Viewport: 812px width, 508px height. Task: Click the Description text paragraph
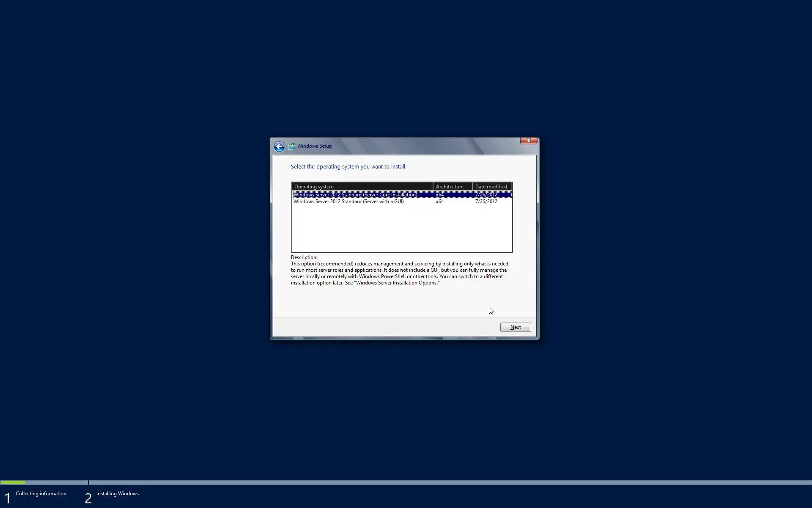coord(399,273)
